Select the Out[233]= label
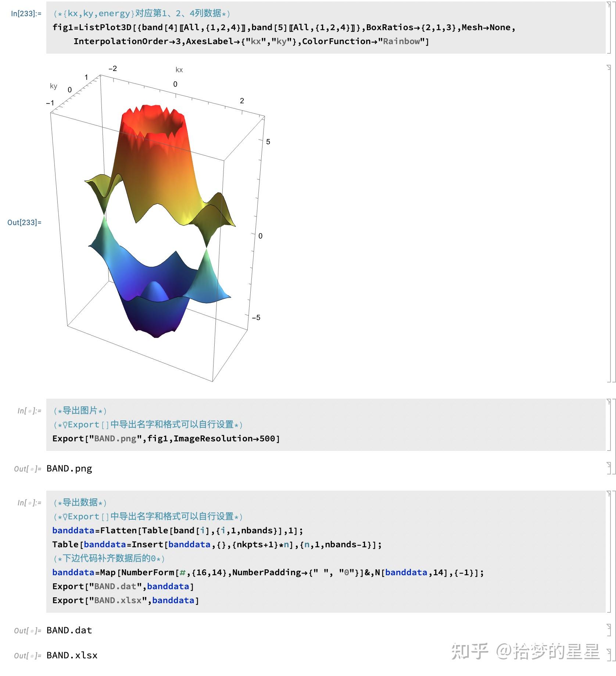This screenshot has width=616, height=676. (24, 222)
